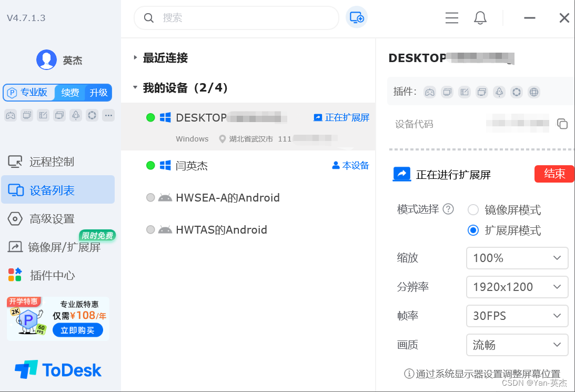This screenshot has height=392, width=575.
Task: Open 远程控制 in the sidebar
Action: click(58, 162)
